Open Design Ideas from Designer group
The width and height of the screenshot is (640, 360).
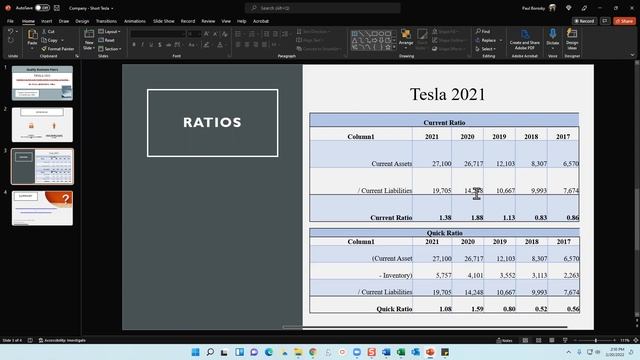click(x=572, y=39)
